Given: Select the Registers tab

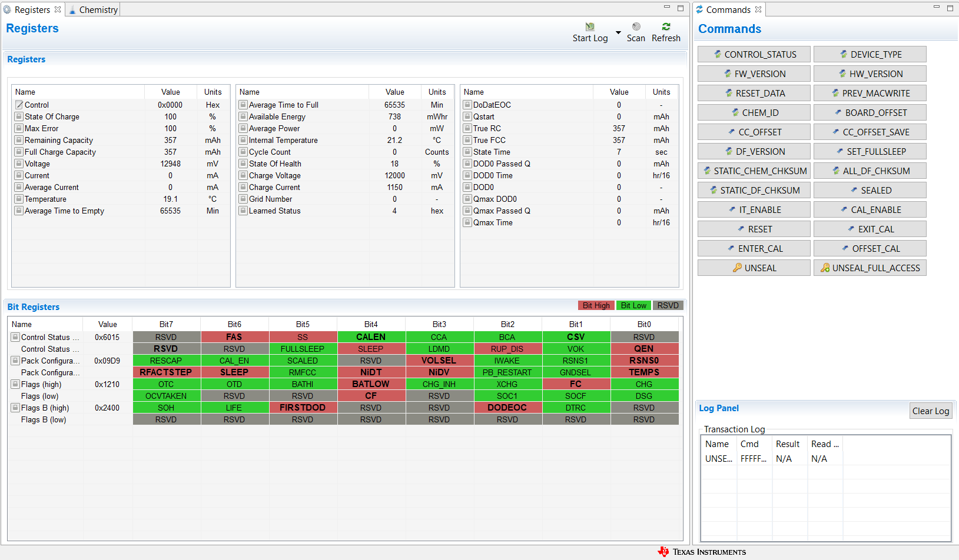Looking at the screenshot, I should click(32, 10).
